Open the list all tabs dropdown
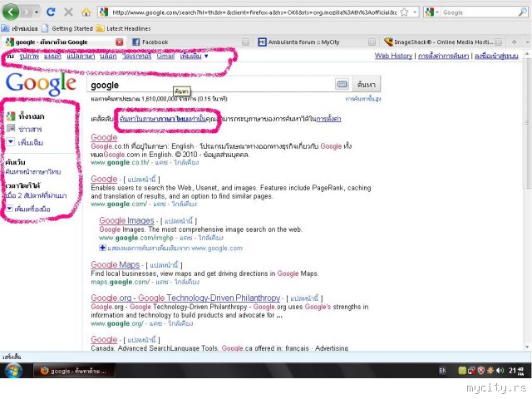 point(527,42)
